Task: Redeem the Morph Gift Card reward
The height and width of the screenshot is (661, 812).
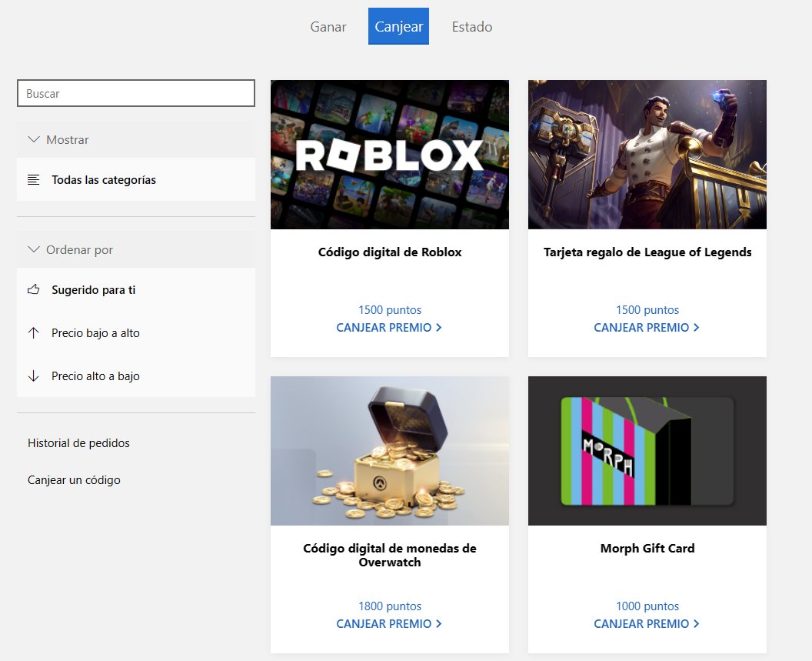Action: tap(646, 623)
